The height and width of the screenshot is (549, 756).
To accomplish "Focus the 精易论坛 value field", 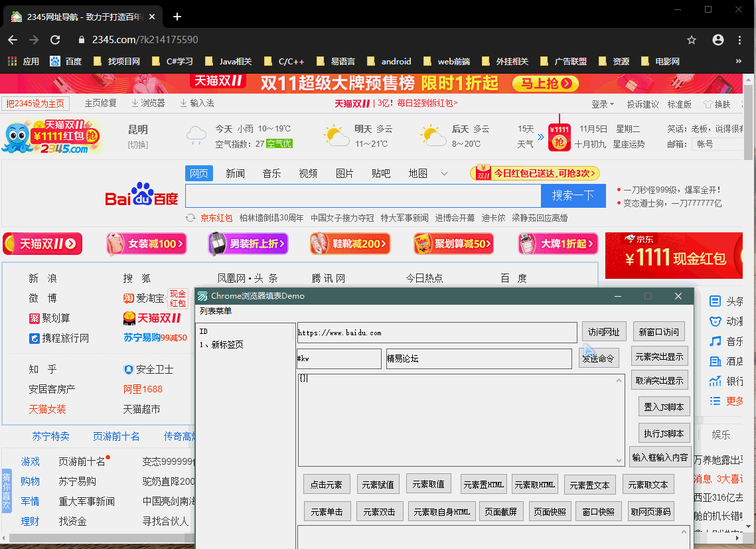I will [x=479, y=358].
